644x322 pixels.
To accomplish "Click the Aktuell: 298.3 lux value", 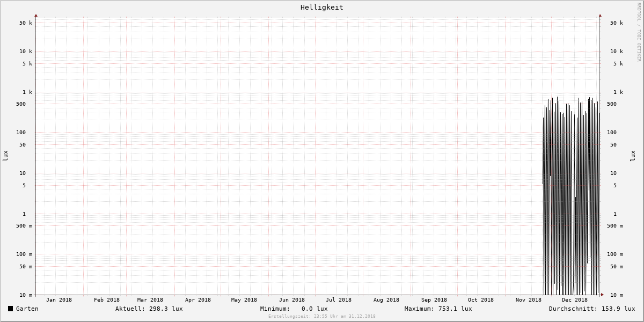I will (149, 309).
